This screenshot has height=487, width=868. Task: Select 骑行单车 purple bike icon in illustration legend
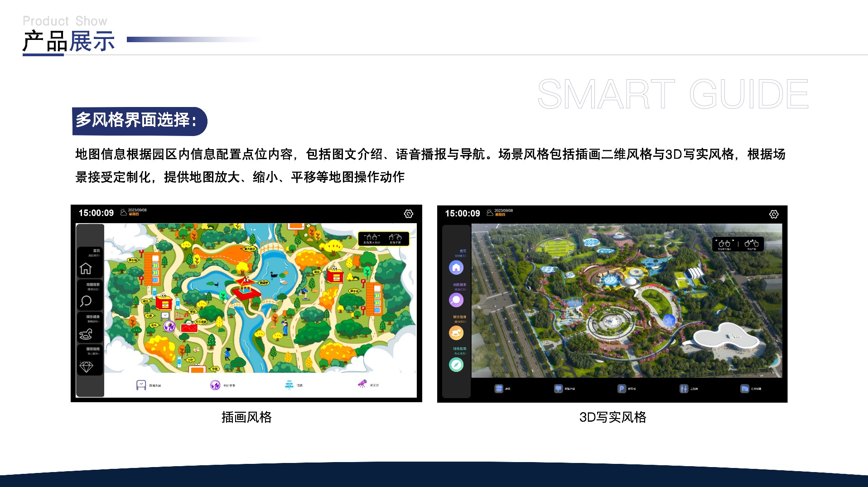click(x=215, y=385)
